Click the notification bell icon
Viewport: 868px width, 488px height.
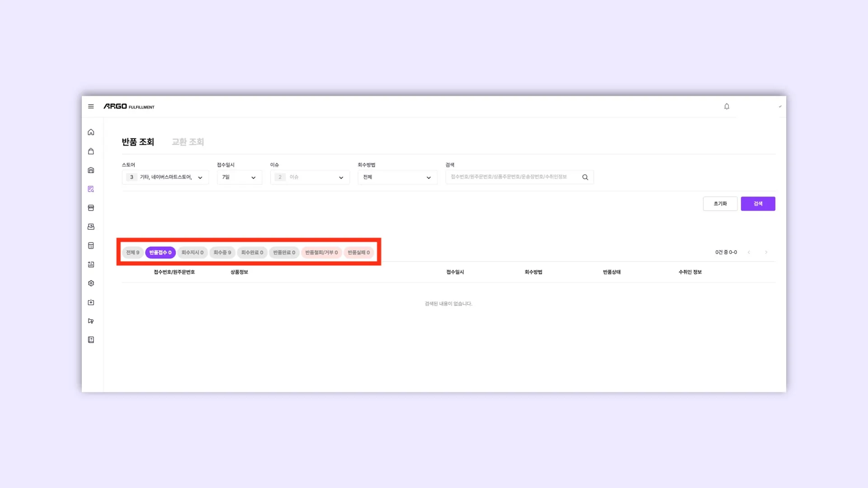(726, 107)
